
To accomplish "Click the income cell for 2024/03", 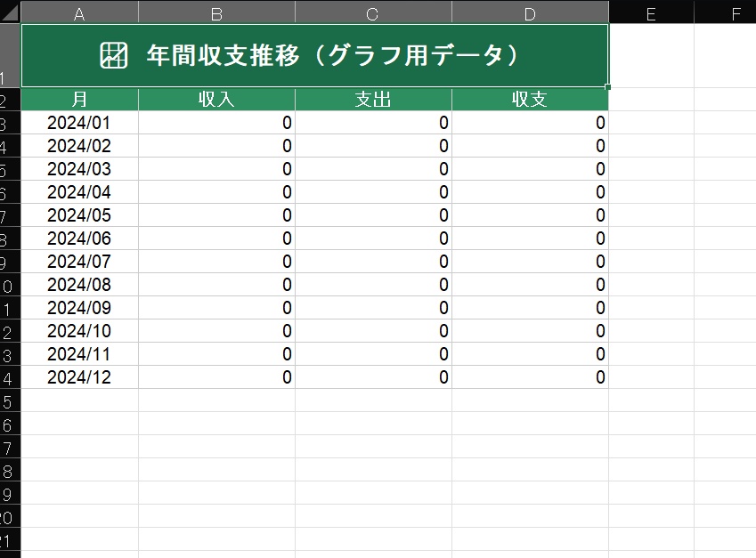I will [x=216, y=169].
